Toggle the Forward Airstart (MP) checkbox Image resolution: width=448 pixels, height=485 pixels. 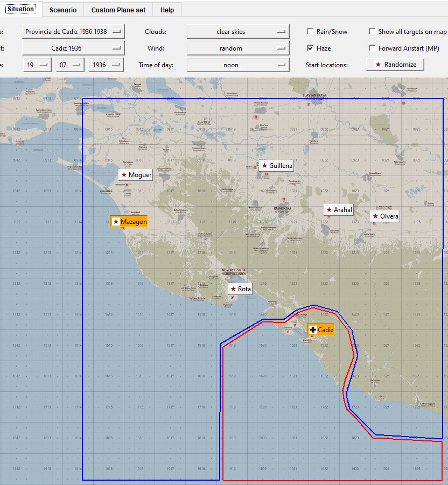coord(372,48)
